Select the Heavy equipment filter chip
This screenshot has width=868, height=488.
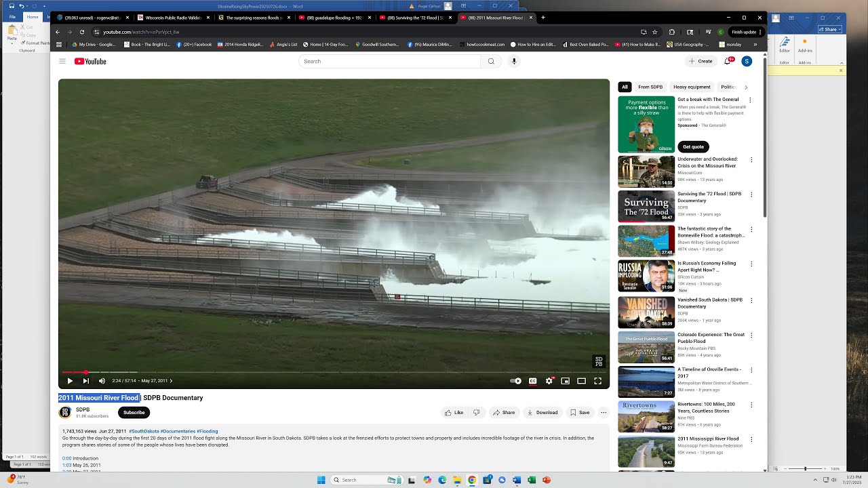[692, 87]
